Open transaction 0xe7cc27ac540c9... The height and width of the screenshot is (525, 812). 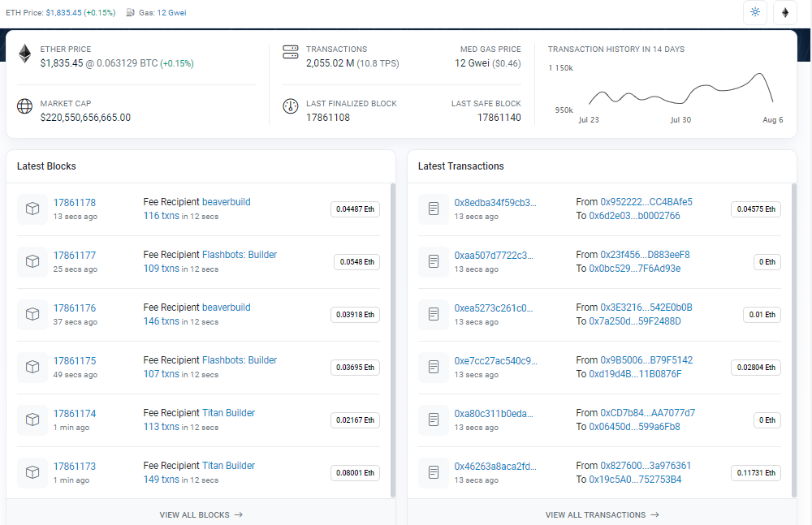pyautogui.click(x=495, y=361)
